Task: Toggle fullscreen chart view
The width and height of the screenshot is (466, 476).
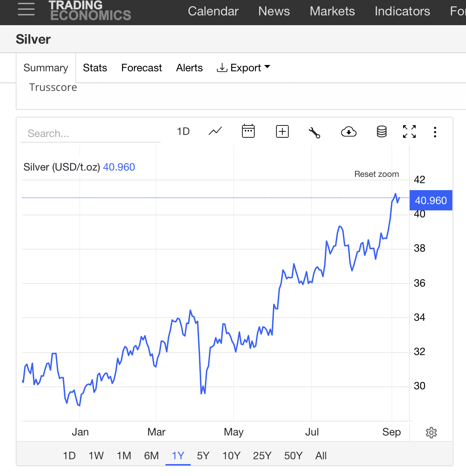Action: pos(409,132)
